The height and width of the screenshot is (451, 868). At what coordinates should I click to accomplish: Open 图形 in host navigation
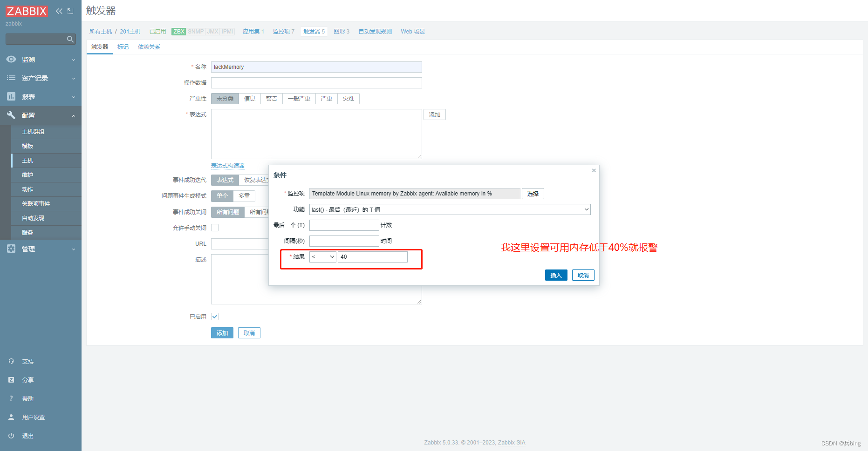click(x=339, y=32)
